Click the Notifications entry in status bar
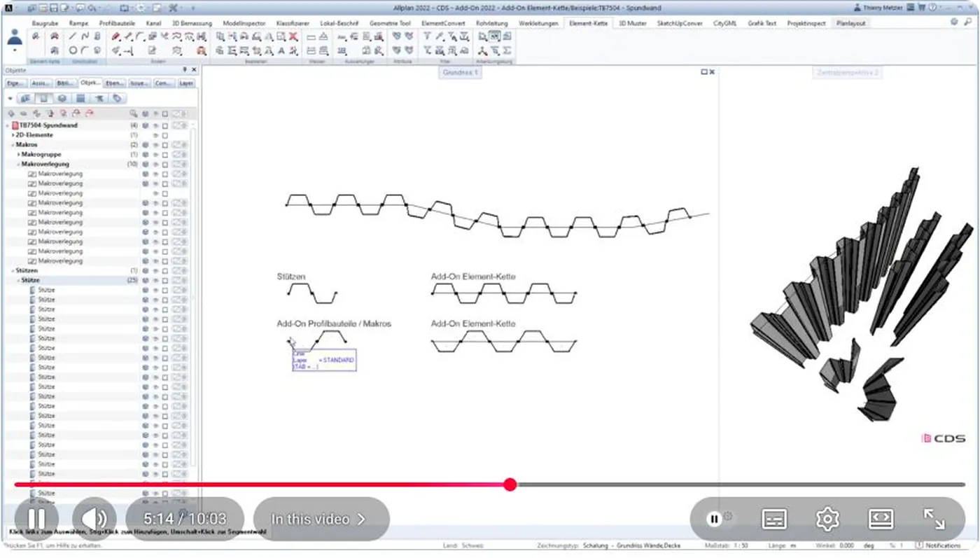 pos(939,545)
